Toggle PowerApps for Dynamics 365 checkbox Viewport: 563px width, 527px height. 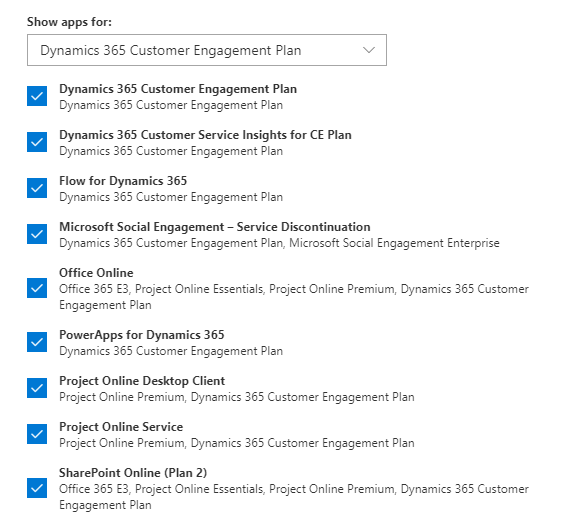click(x=37, y=342)
